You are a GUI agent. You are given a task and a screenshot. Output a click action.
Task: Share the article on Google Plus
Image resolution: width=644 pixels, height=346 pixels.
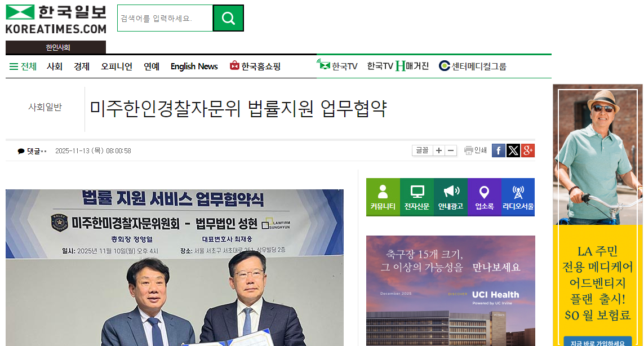tap(528, 151)
